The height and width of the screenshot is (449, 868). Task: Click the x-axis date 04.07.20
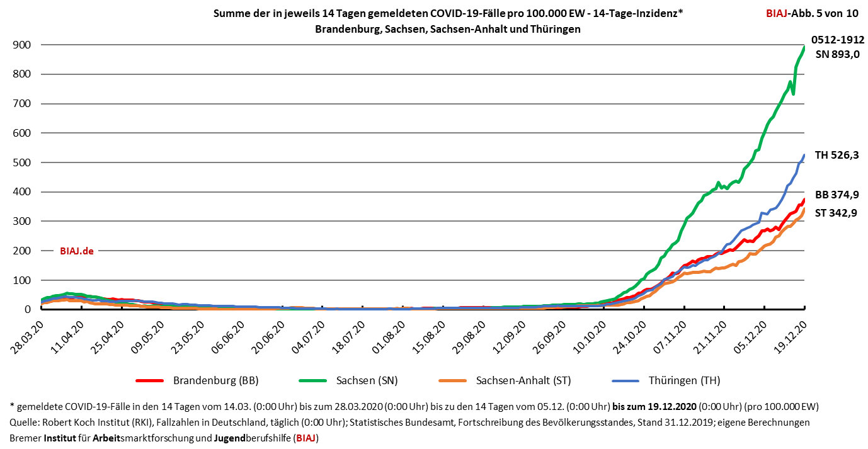pyautogui.click(x=309, y=336)
